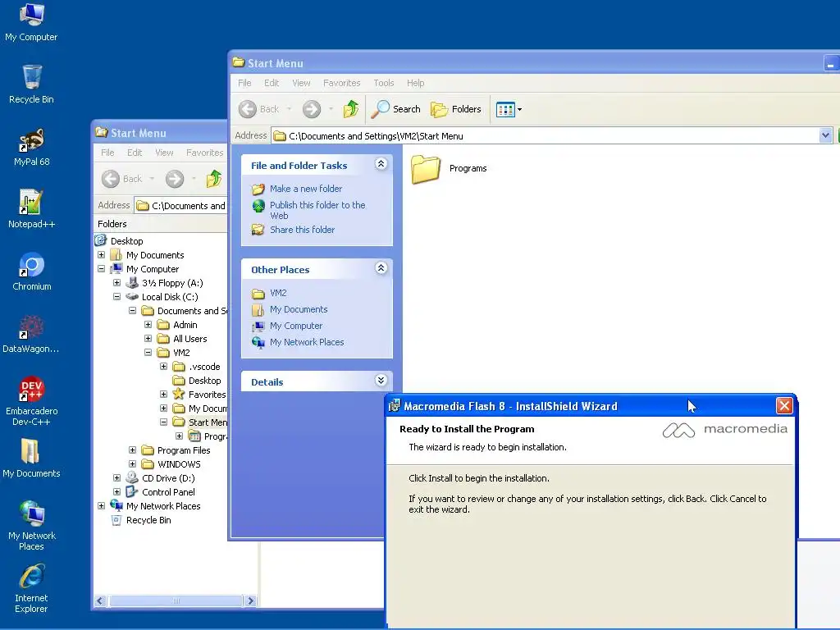Go to My Documents under Other Places
This screenshot has height=630, width=840.
pyautogui.click(x=299, y=309)
